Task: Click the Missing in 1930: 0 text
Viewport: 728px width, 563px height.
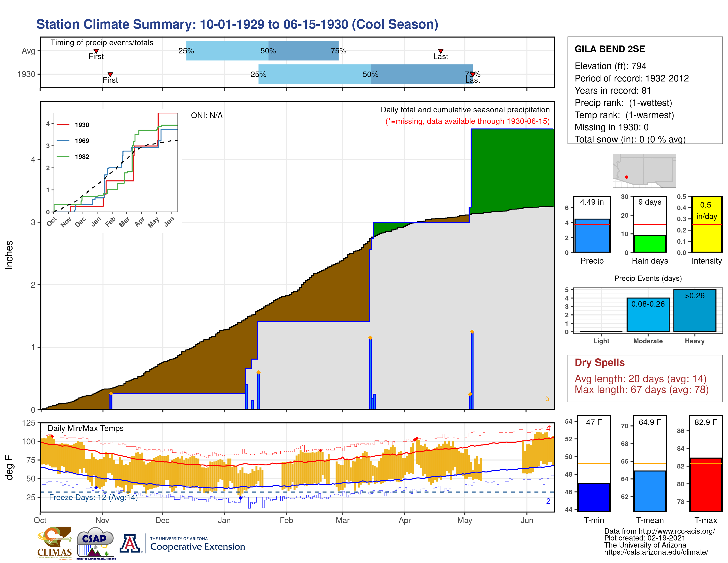Action: 611,127
